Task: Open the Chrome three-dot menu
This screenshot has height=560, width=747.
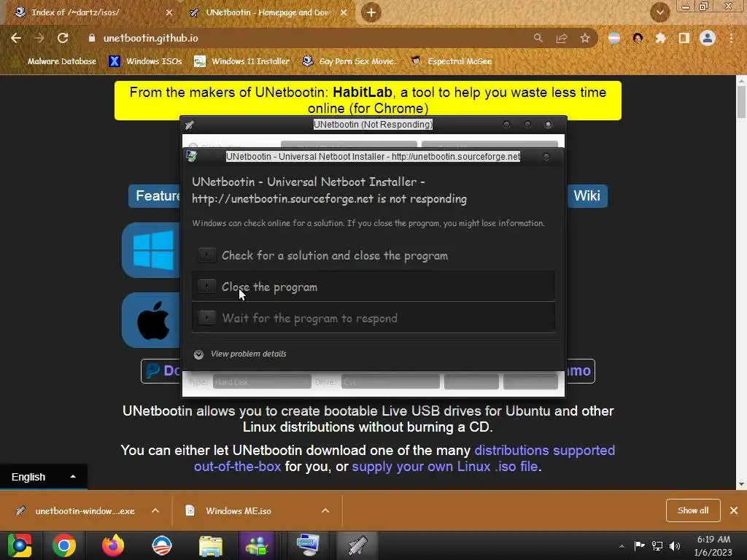Action: click(x=731, y=38)
